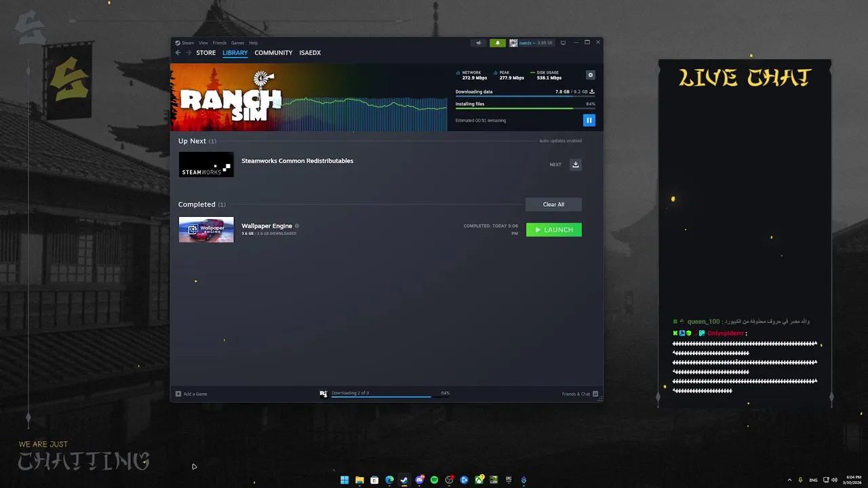
Task: Open the View menu
Action: 203,43
